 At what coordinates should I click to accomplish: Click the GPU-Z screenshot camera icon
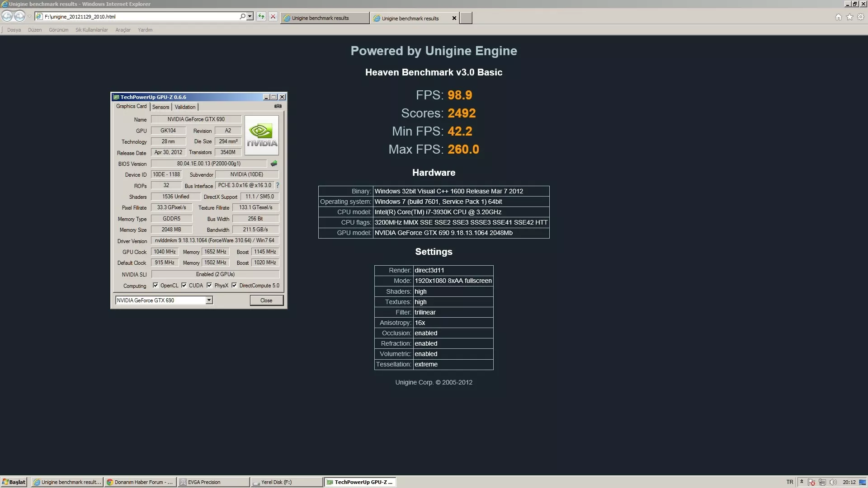pyautogui.click(x=278, y=106)
